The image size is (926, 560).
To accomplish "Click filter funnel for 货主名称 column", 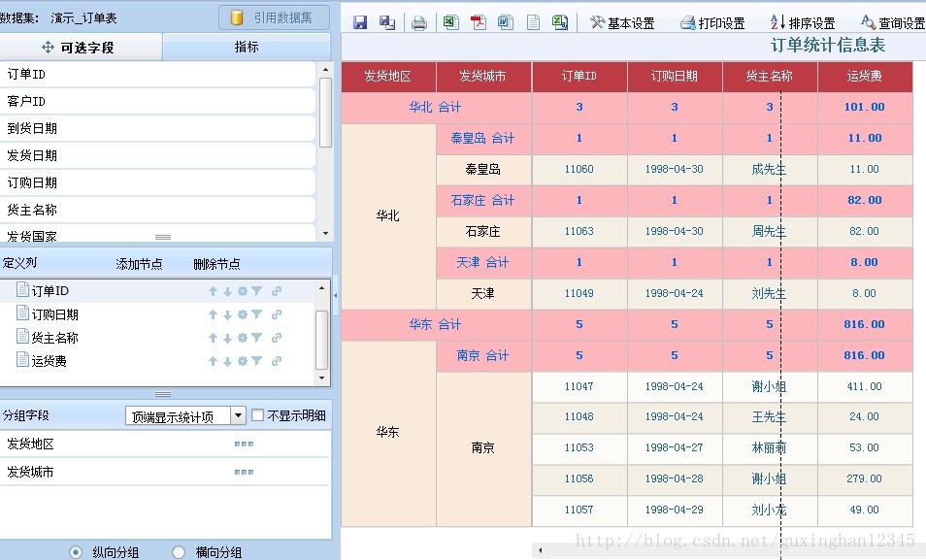I will (256, 338).
